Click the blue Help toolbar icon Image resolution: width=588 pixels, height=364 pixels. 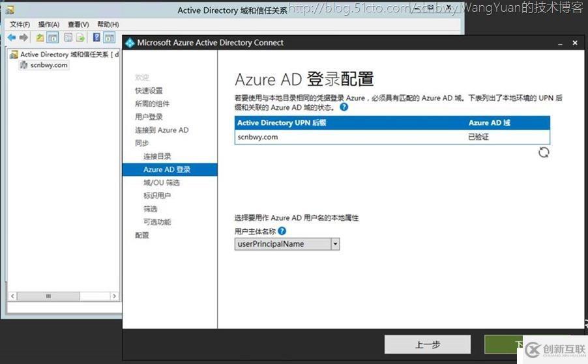click(x=96, y=38)
